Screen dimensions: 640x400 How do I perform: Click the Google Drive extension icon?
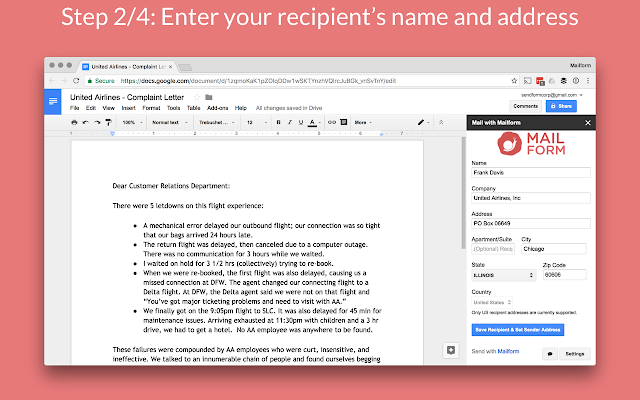click(552, 81)
